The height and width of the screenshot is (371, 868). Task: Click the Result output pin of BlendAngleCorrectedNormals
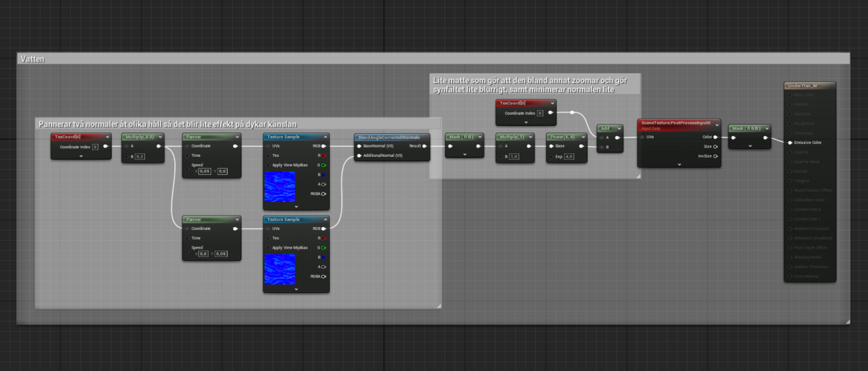[425, 145]
